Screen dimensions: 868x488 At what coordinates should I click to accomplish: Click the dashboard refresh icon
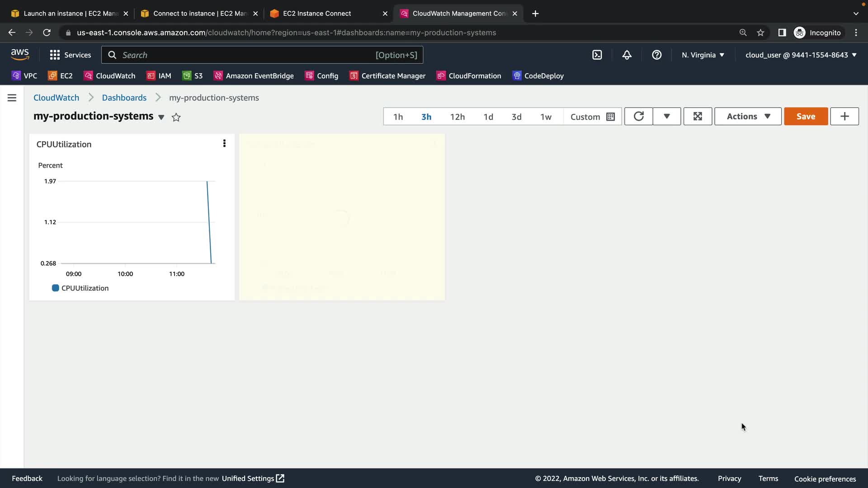coord(638,117)
